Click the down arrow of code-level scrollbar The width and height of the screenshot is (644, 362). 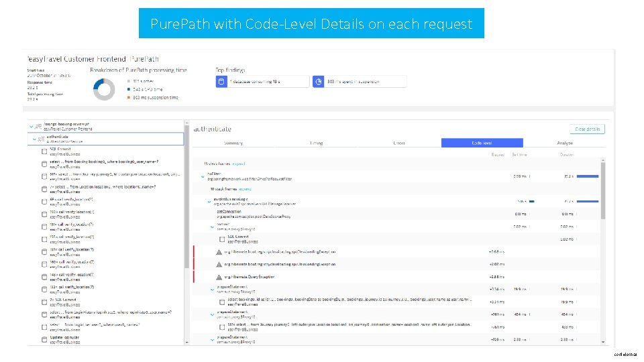pyautogui.click(x=603, y=341)
